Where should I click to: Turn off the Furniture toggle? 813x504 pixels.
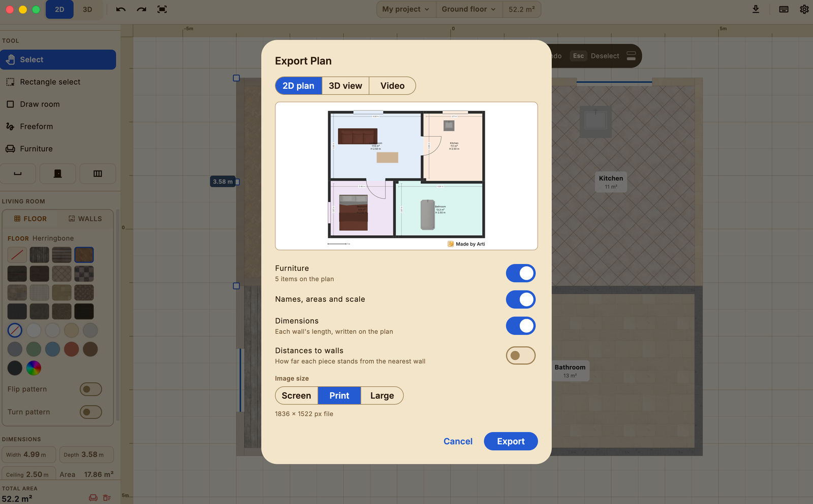pos(521,273)
